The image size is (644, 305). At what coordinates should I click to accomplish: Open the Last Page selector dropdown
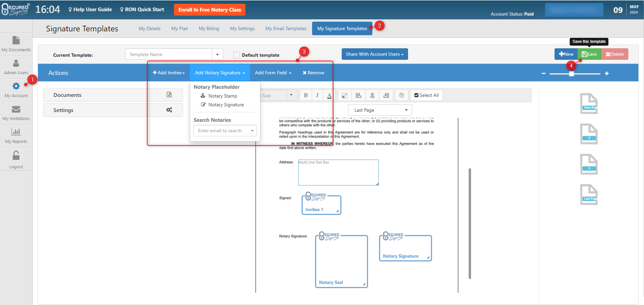click(x=380, y=110)
